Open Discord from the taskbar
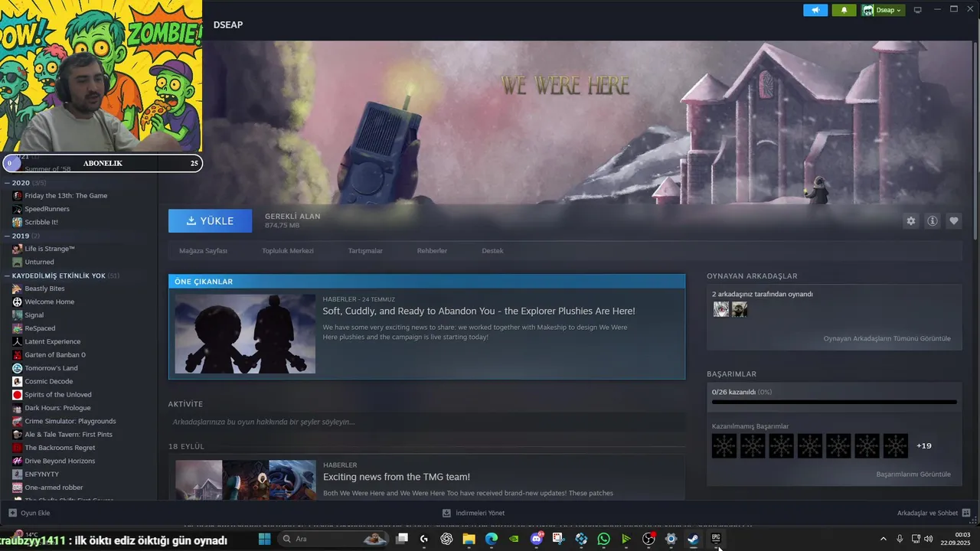980x551 pixels. point(537,539)
